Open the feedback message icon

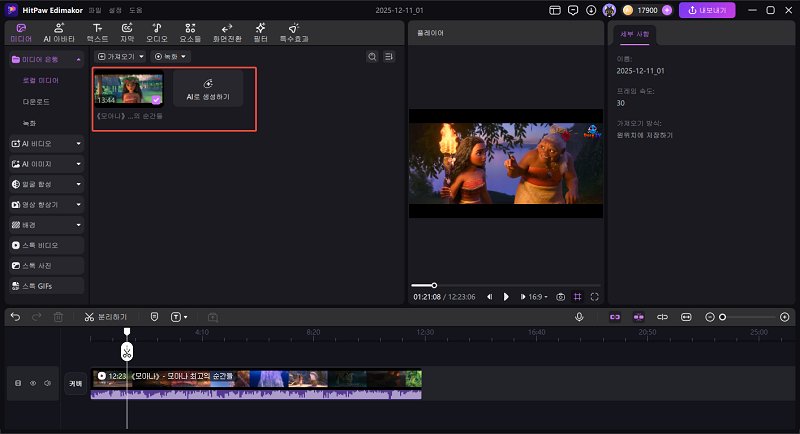573,10
